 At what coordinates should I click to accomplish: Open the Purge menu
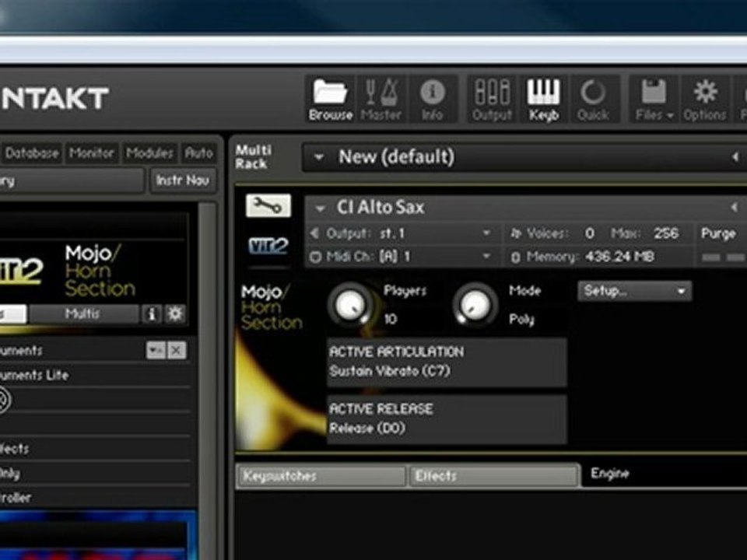tap(718, 233)
